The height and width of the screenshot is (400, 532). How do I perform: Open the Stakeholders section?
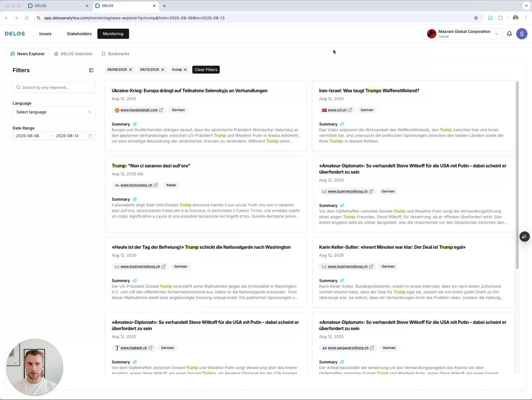pos(79,34)
